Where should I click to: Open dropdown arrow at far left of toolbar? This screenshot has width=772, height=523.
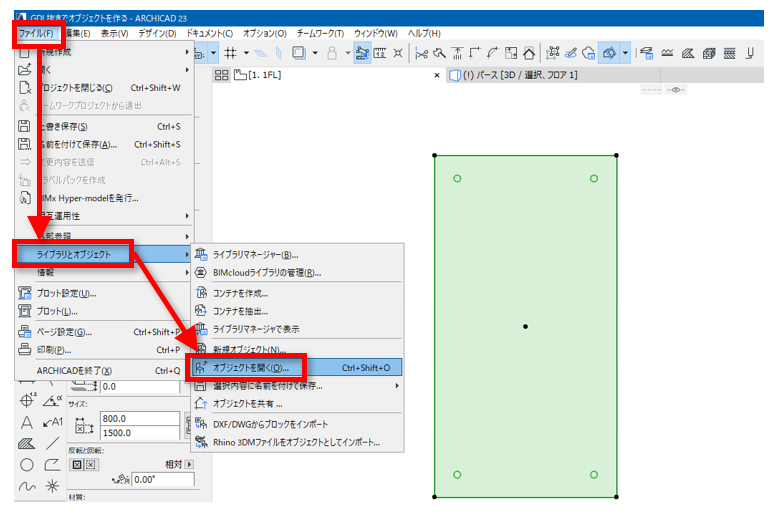[x=213, y=53]
